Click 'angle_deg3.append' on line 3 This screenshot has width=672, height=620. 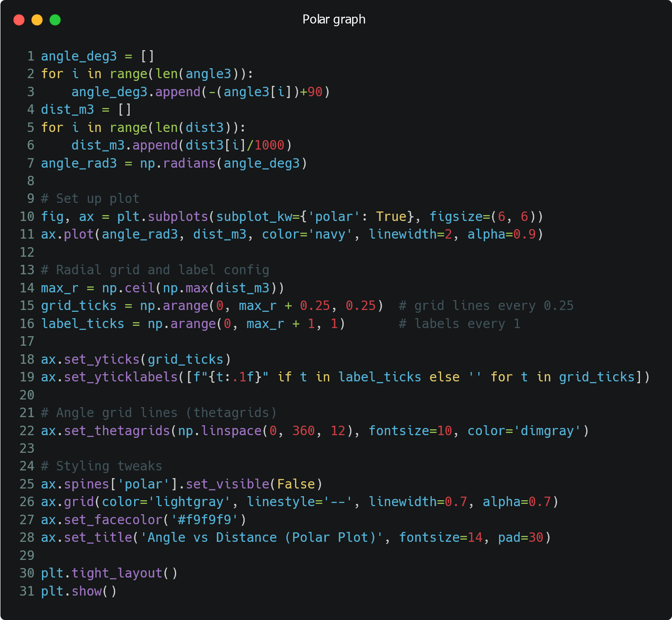click(136, 92)
